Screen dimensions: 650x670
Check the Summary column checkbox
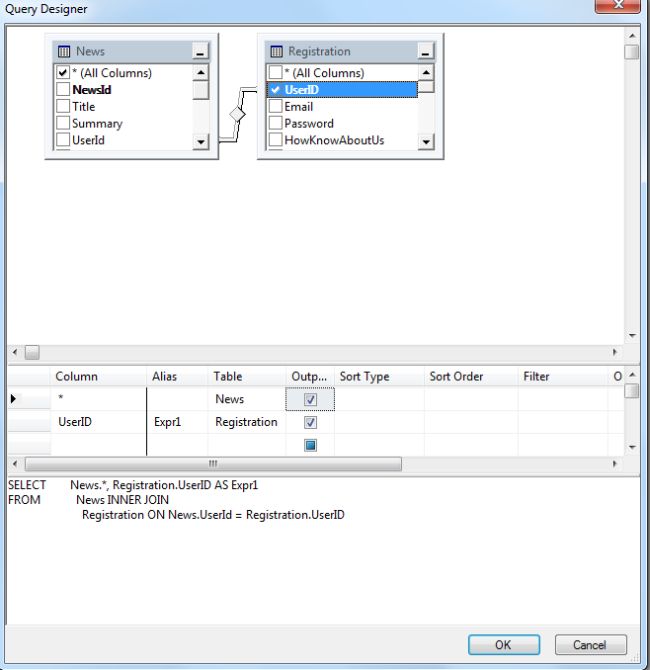[x=63, y=123]
